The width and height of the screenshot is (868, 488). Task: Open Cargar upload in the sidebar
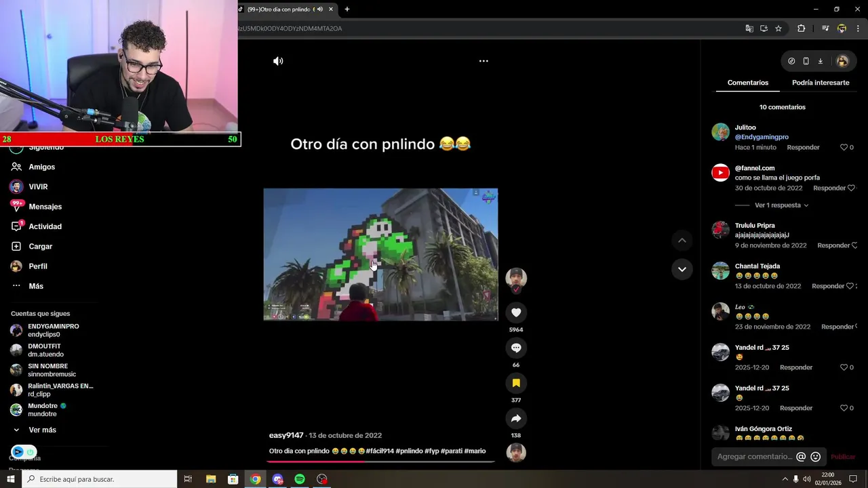pos(40,247)
